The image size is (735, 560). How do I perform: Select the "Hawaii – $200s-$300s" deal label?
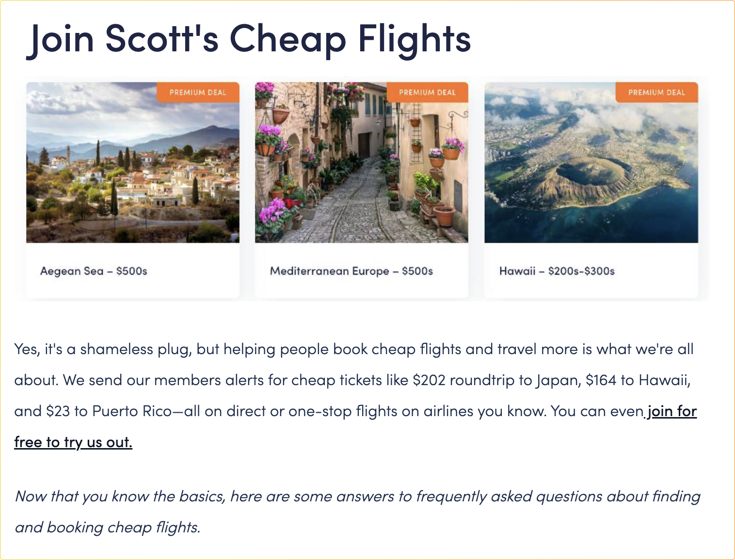coord(557,271)
